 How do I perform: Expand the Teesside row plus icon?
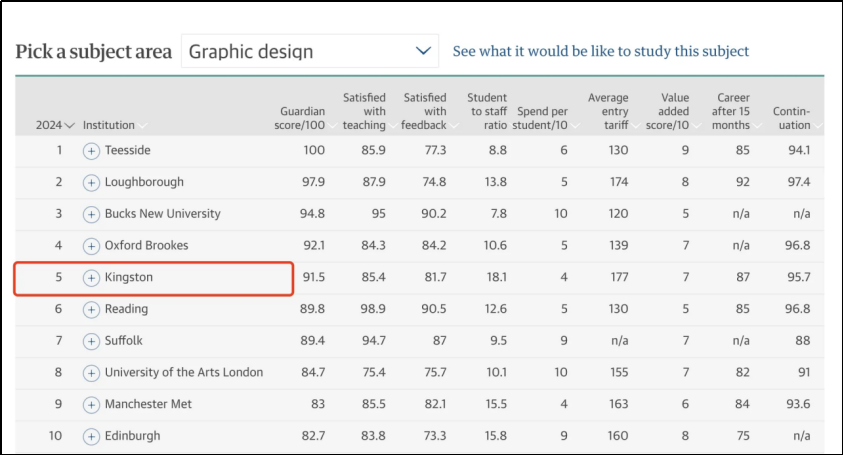click(91, 150)
